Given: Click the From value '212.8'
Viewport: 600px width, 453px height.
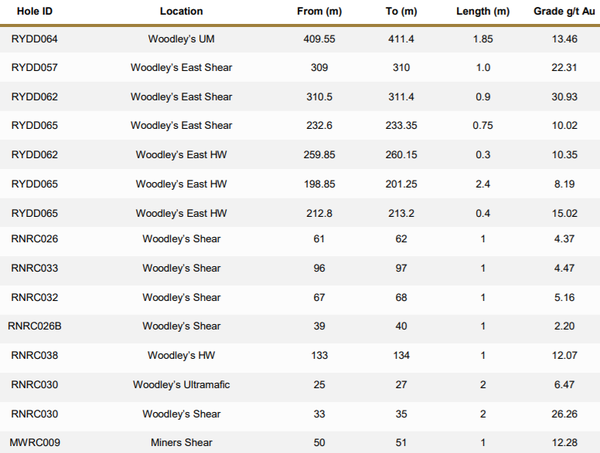Looking at the screenshot, I should tap(319, 213).
